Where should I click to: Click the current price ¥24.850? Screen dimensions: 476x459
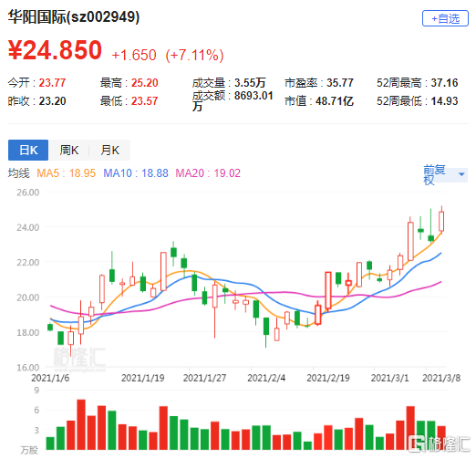click(x=55, y=50)
